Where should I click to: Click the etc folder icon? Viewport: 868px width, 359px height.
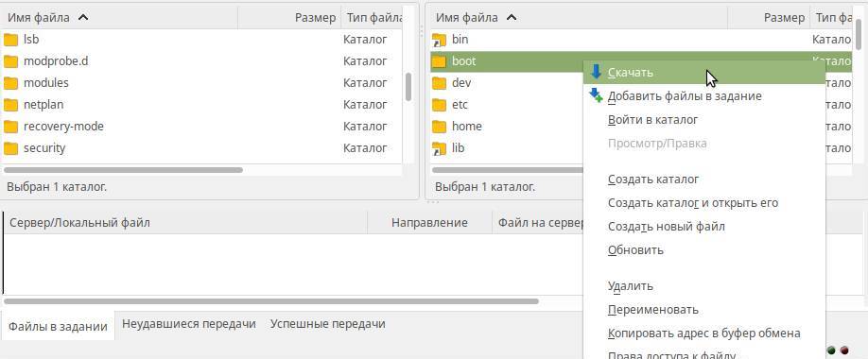[439, 105]
